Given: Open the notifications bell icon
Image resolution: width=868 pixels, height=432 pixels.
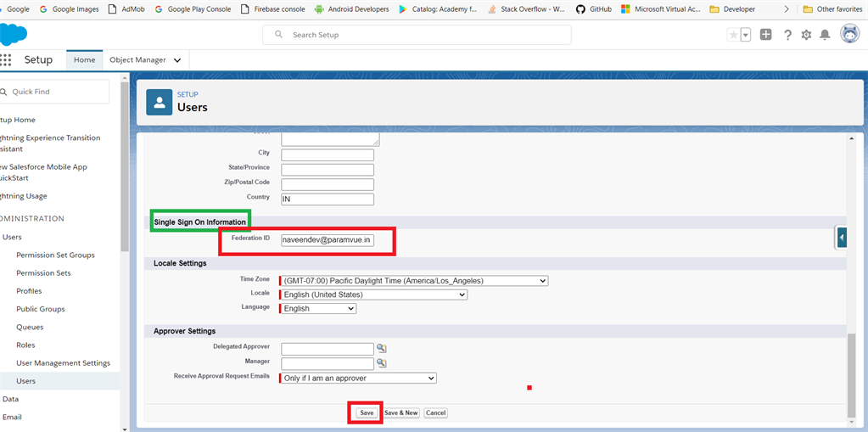Looking at the screenshot, I should tap(825, 35).
